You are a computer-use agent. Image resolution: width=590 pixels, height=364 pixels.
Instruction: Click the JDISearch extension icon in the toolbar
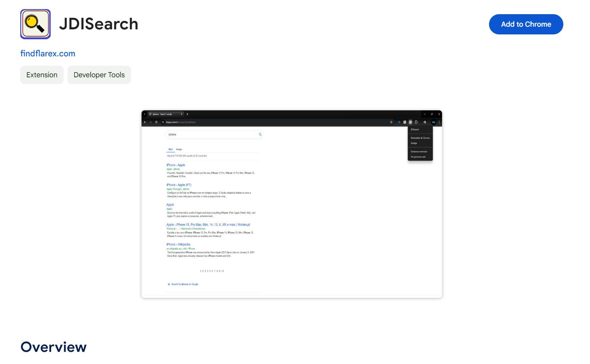410,122
